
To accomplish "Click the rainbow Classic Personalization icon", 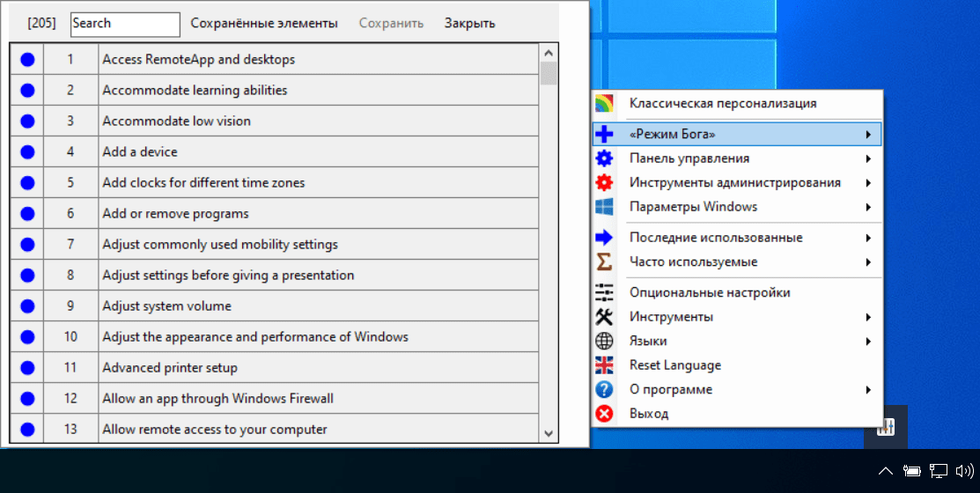I will 604,103.
